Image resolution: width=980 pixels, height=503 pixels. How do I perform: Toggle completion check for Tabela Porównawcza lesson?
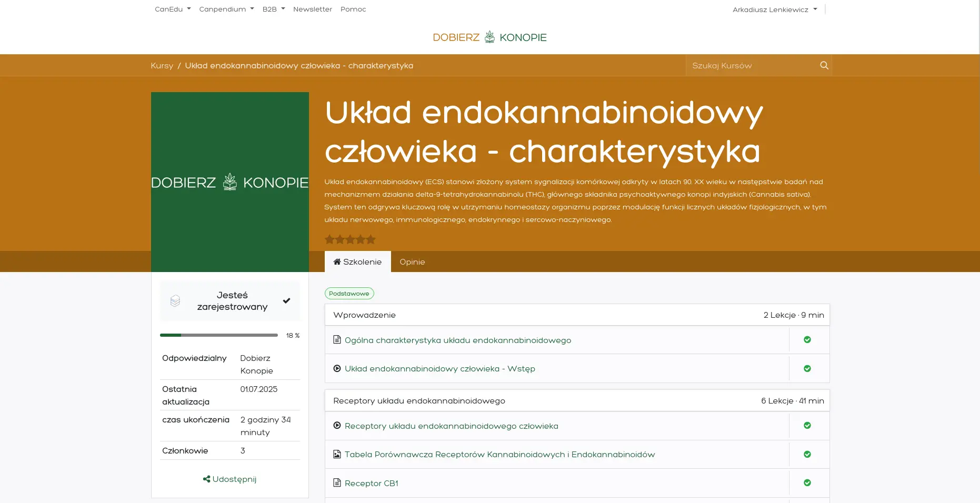[807, 455]
